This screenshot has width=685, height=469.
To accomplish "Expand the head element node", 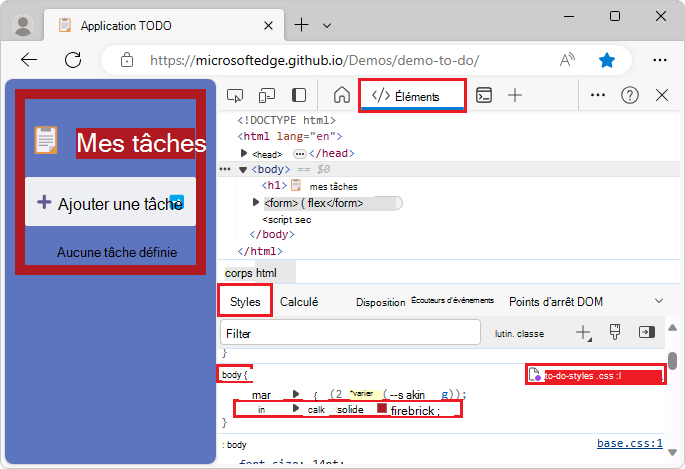I will (x=244, y=153).
